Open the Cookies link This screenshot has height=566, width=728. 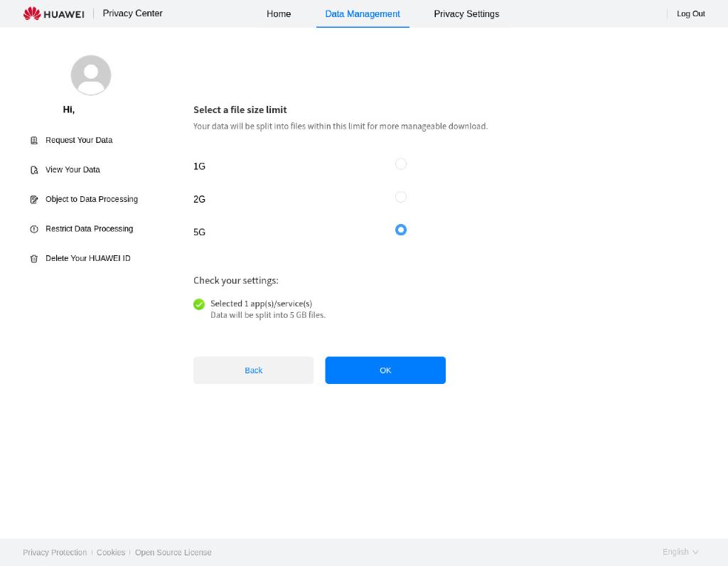click(111, 552)
